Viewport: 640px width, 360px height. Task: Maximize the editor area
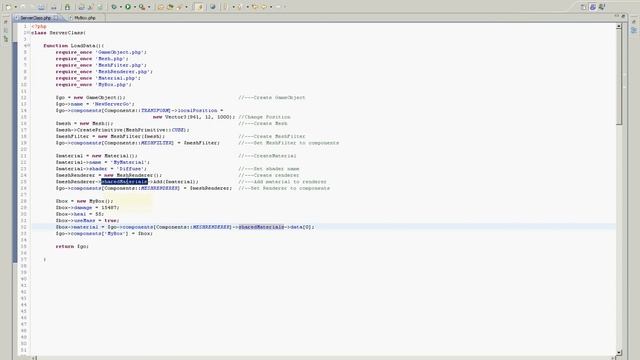623,16
